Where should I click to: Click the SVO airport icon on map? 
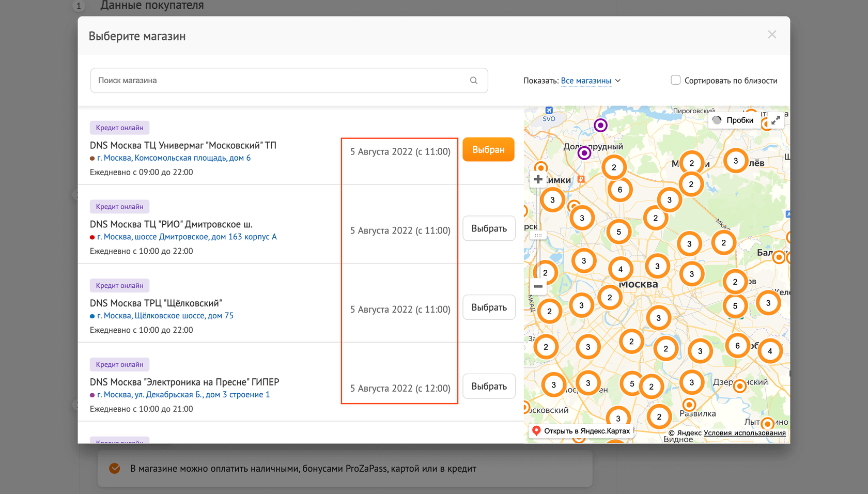(x=549, y=111)
